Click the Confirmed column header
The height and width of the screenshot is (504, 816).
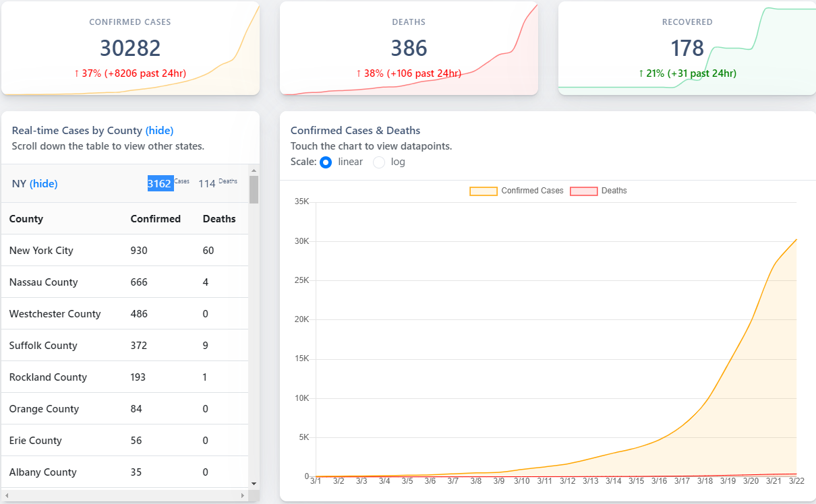[x=156, y=219]
